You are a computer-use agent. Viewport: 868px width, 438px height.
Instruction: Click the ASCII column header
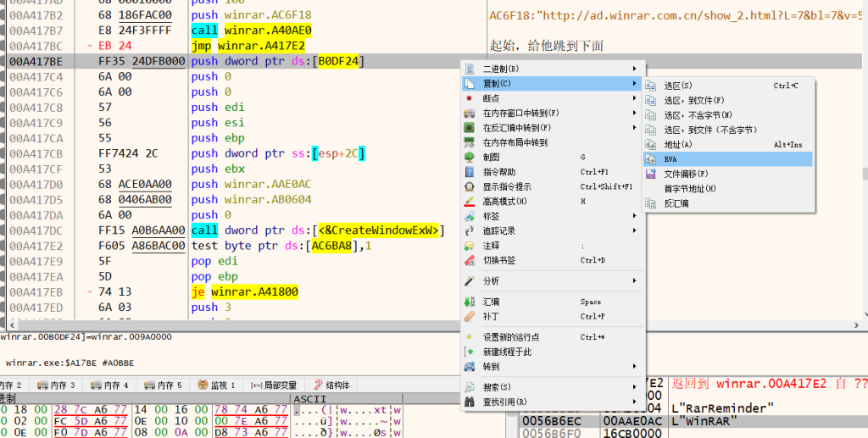[x=305, y=398]
